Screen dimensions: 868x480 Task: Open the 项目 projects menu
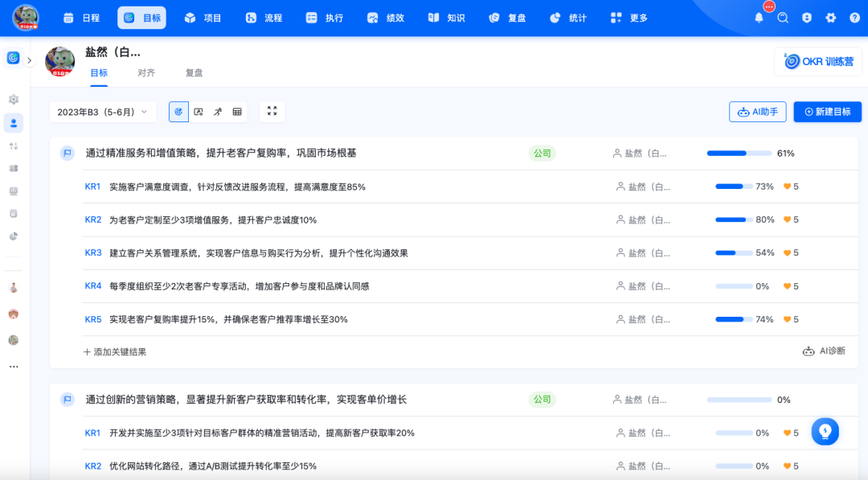pyautogui.click(x=203, y=18)
